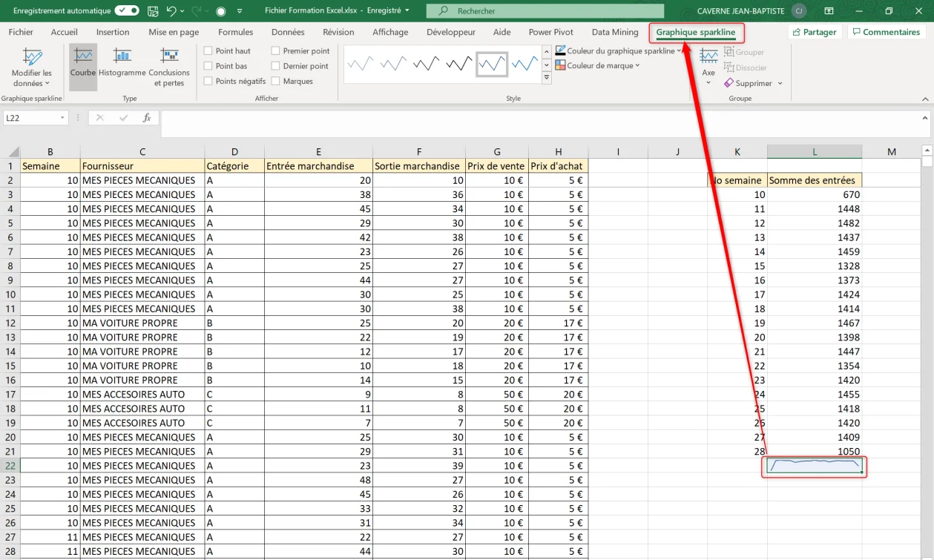Screen dimensions: 934x560
Task: Check the Dernier point option
Action: coord(276,66)
